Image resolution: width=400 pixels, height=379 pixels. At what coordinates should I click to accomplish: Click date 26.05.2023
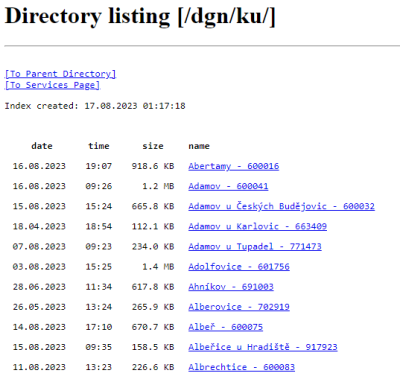(39, 307)
